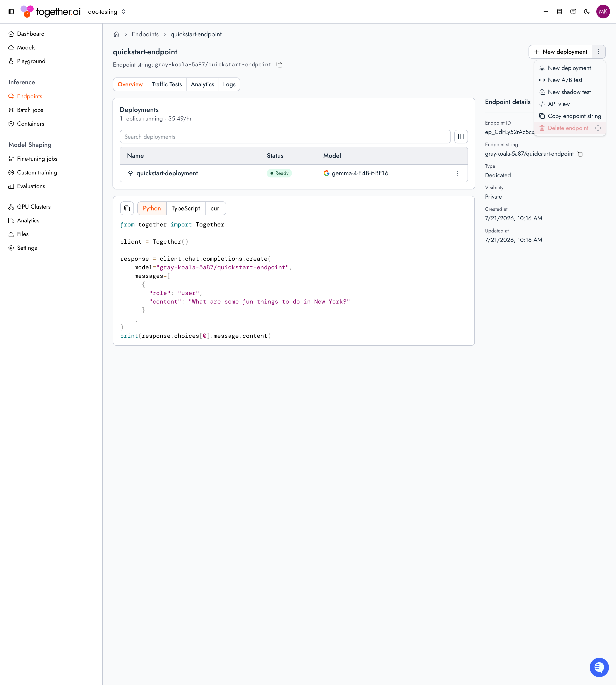616x685 pixels.
Task: Copy endpoint string under the page title
Action: [x=279, y=65]
